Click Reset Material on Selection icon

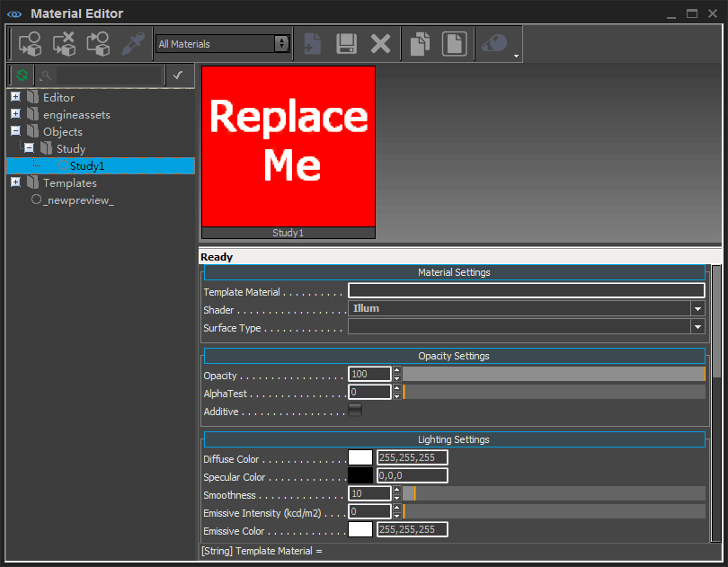pyautogui.click(x=64, y=43)
